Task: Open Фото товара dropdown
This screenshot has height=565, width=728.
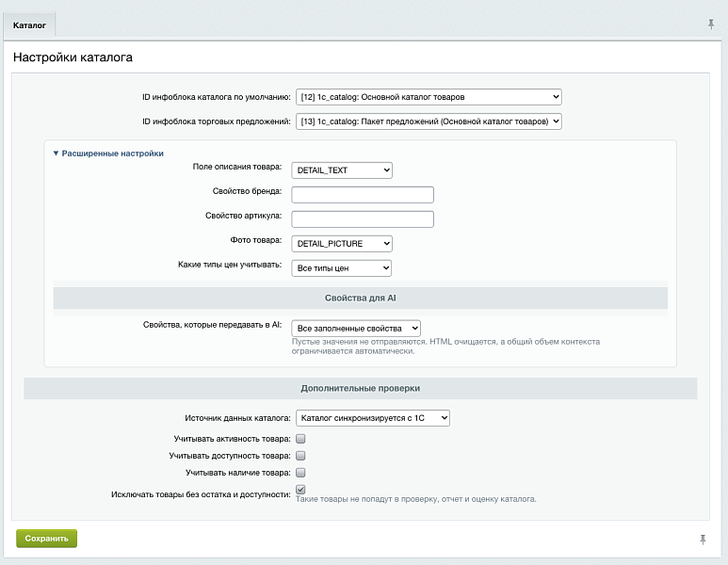Action: (x=342, y=244)
